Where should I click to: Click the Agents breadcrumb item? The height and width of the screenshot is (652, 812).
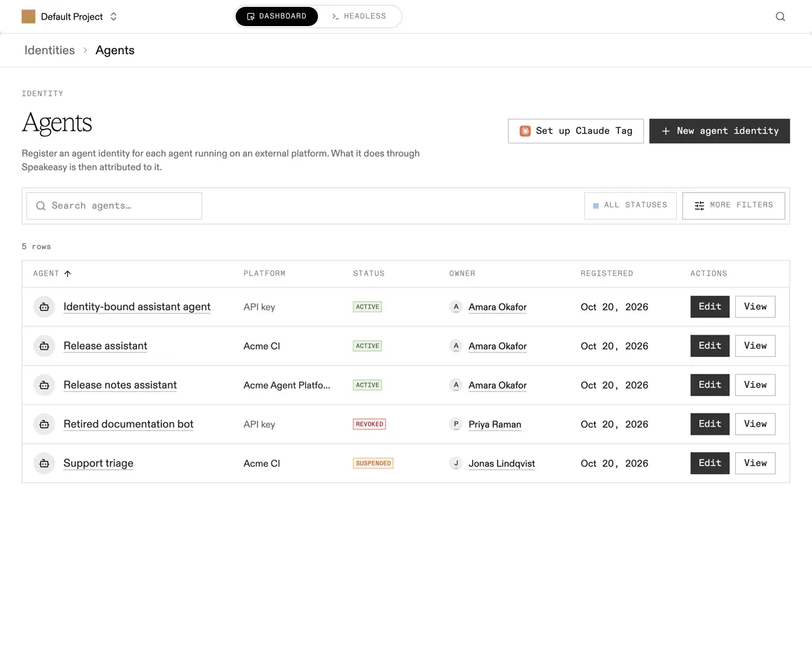click(115, 50)
